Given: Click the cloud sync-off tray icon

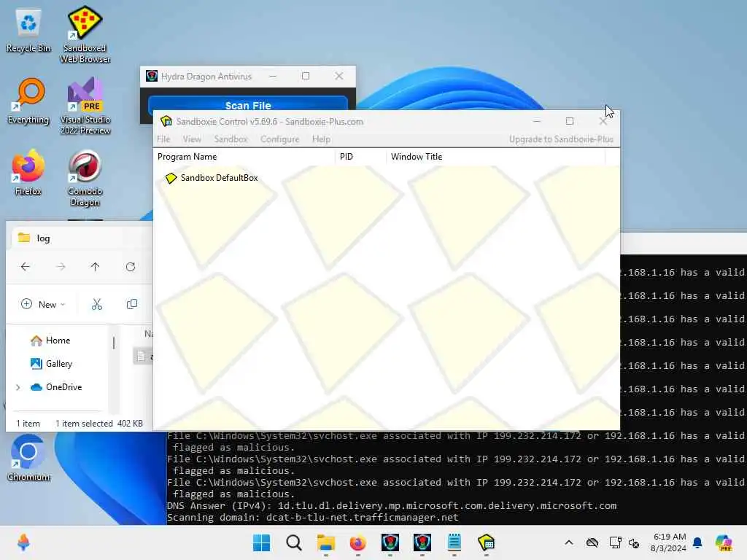Looking at the screenshot, I should 592,542.
